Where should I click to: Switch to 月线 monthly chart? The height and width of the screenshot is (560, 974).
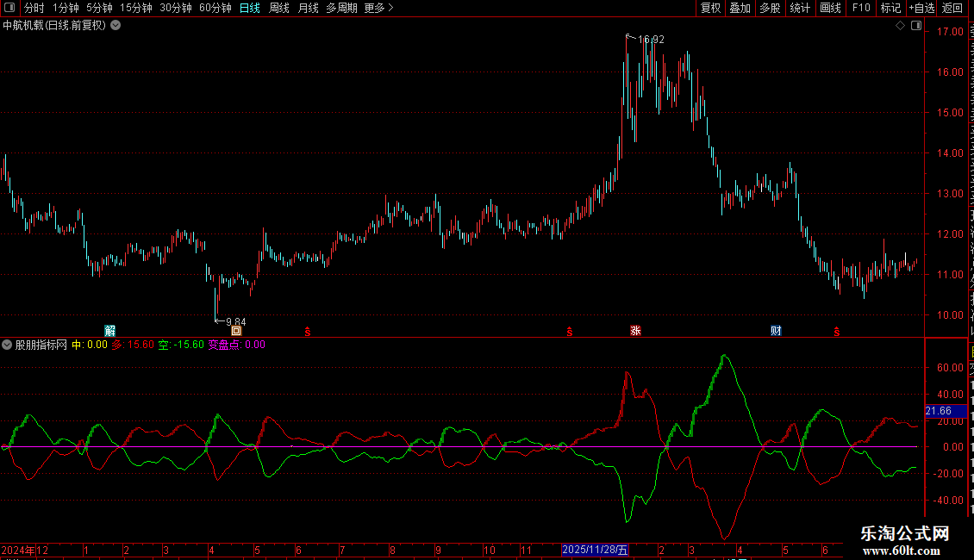(x=308, y=8)
